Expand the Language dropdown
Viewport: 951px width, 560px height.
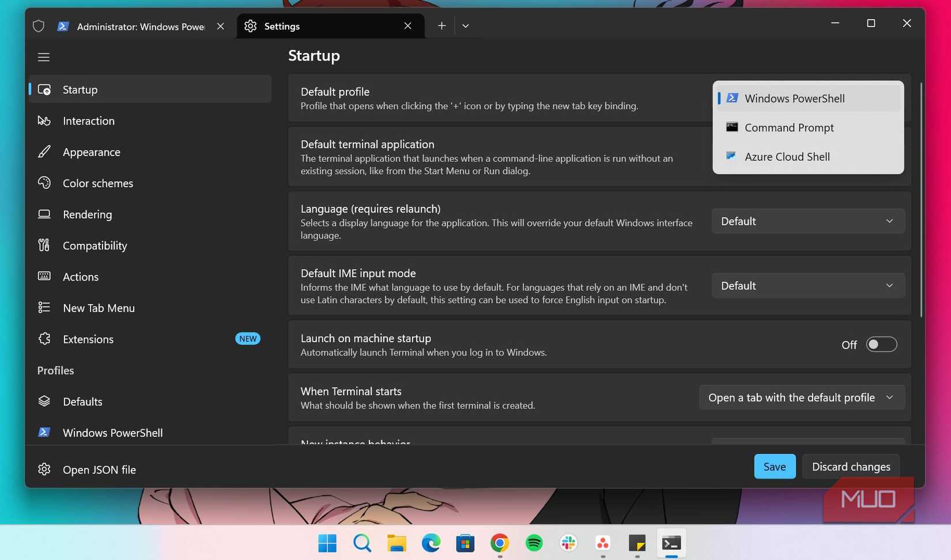(x=808, y=221)
